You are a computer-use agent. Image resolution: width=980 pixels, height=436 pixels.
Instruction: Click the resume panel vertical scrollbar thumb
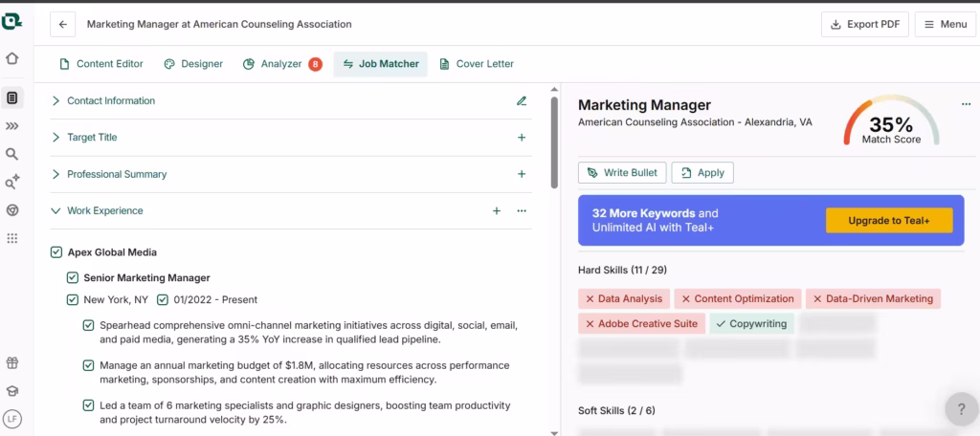[554, 142]
